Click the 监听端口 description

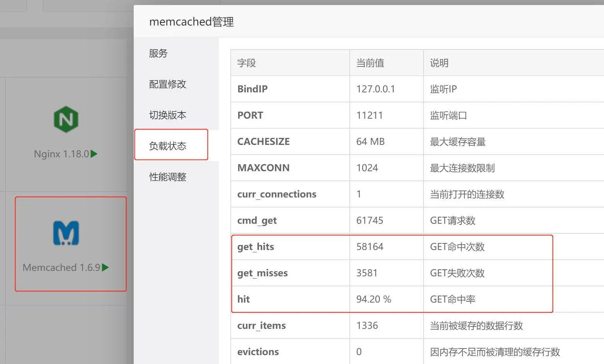449,115
